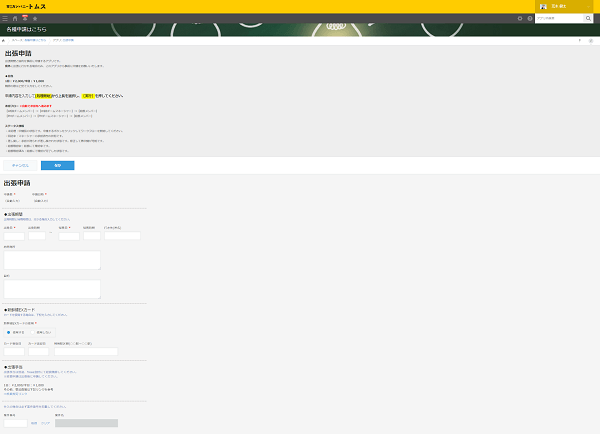Open the return time field
This screenshot has height=434, width=600.
(x=92, y=236)
